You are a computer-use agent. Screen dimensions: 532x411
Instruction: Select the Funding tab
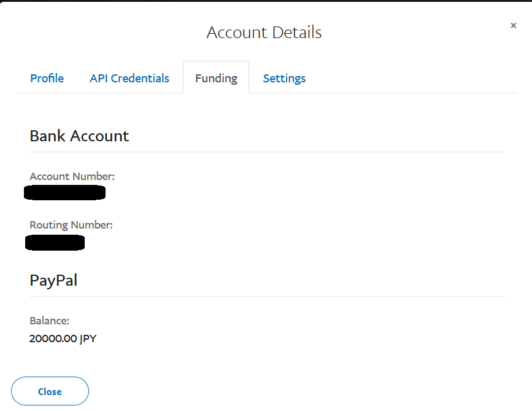216,79
